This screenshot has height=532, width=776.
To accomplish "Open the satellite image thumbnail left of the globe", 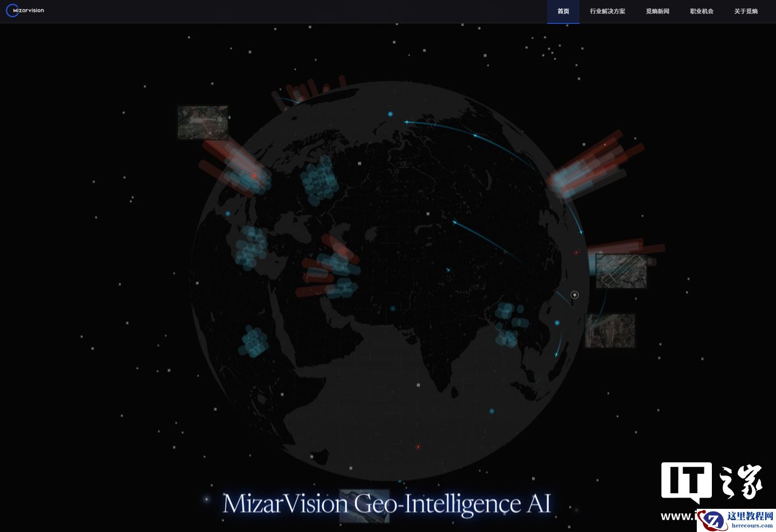I will pyautogui.click(x=203, y=122).
